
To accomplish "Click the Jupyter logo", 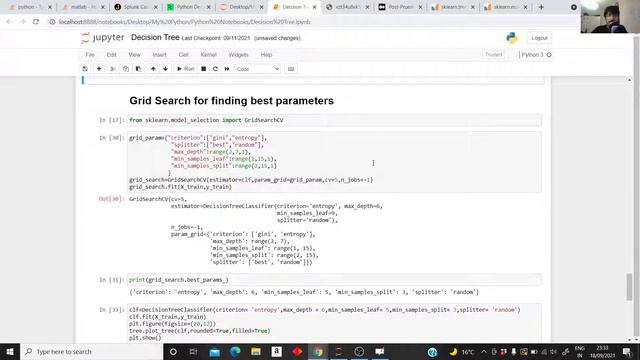I will [102, 38].
